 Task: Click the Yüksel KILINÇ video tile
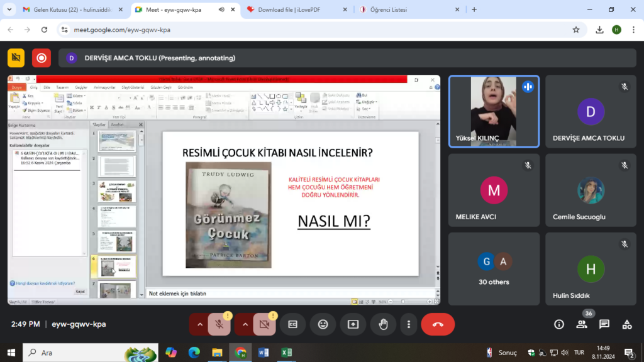(494, 111)
